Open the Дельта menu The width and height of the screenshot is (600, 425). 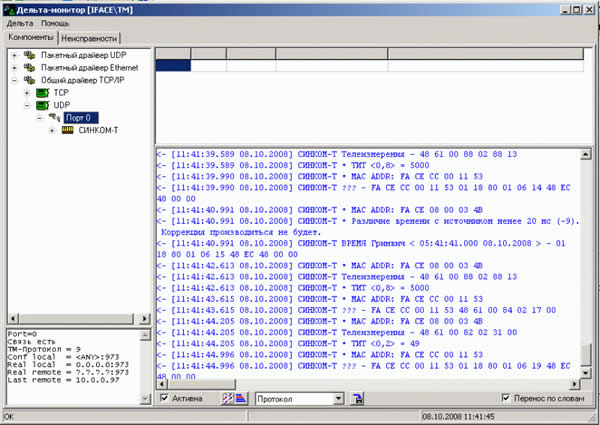[19, 22]
